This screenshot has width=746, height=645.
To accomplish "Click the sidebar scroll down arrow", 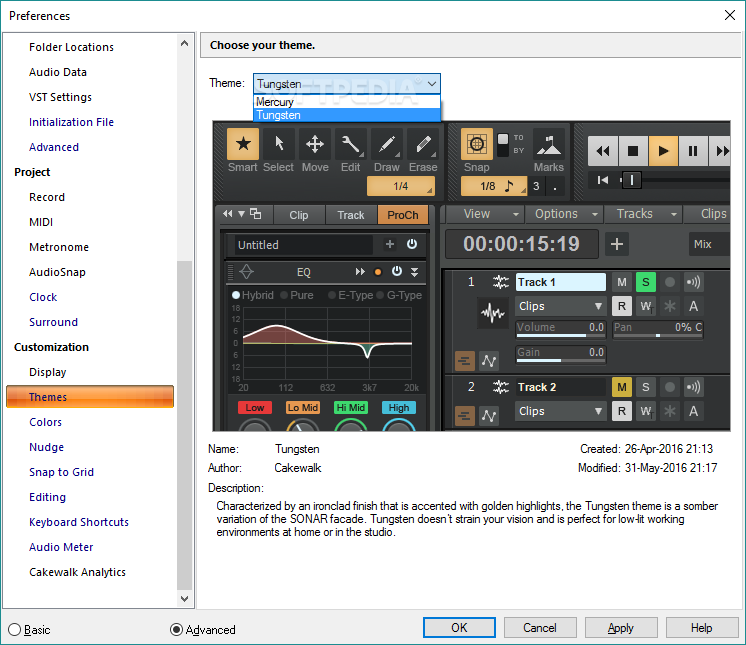I will (185, 599).
